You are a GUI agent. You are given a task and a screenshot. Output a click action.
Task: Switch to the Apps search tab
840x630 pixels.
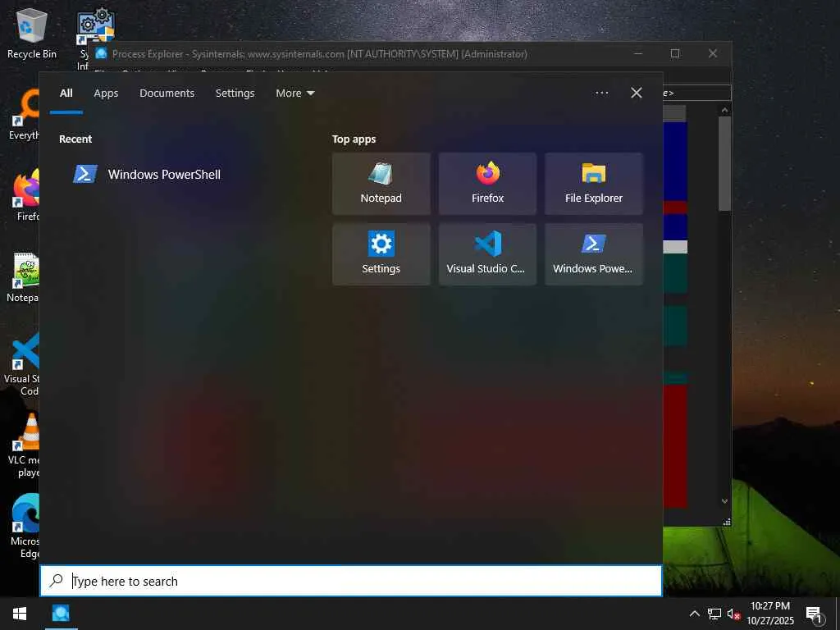click(x=106, y=94)
